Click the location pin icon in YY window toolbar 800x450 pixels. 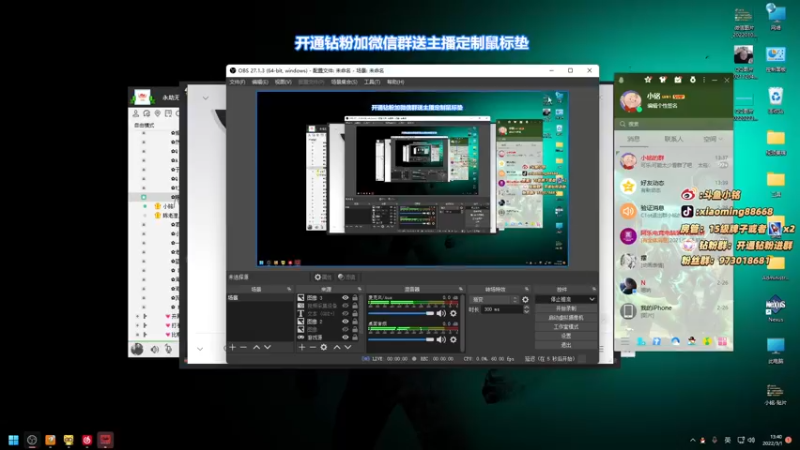(x=158, y=113)
